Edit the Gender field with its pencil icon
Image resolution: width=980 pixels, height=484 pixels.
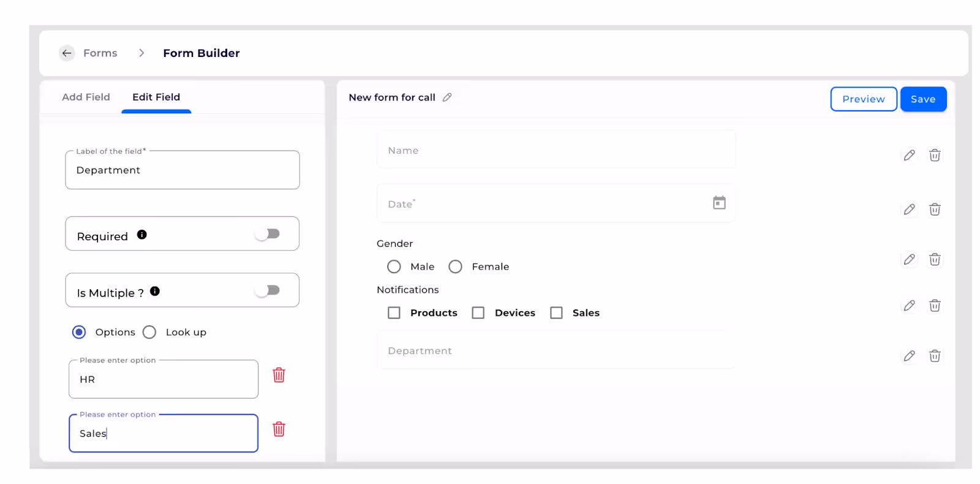tap(910, 260)
